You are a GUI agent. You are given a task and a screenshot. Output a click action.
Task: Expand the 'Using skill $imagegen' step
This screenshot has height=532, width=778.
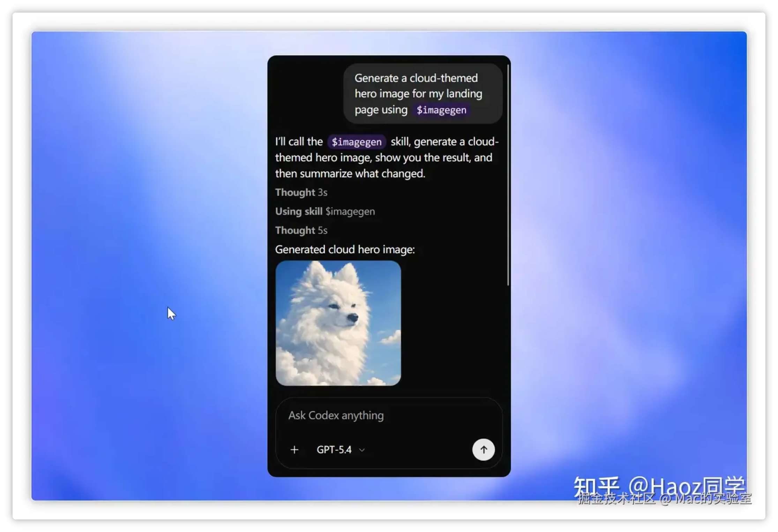coord(325,211)
